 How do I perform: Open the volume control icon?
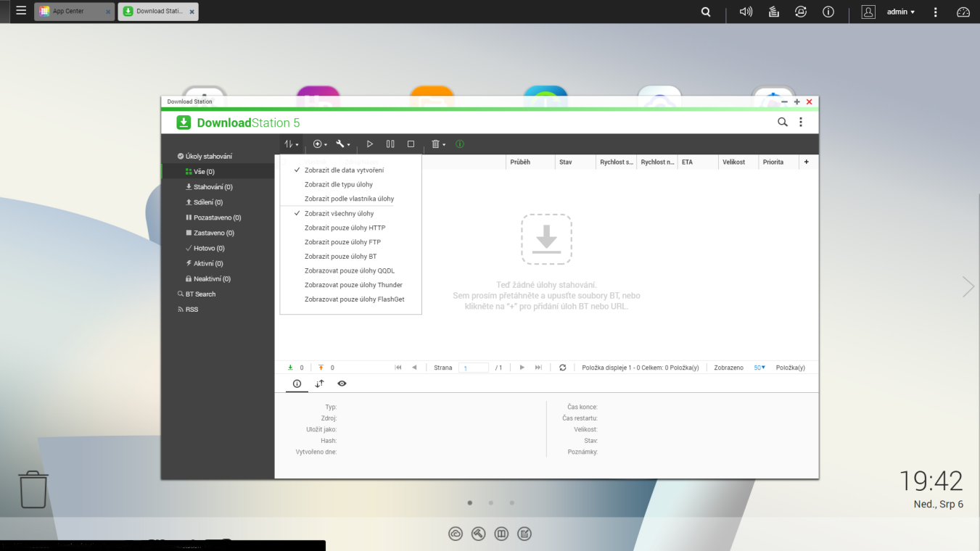pyautogui.click(x=746, y=12)
